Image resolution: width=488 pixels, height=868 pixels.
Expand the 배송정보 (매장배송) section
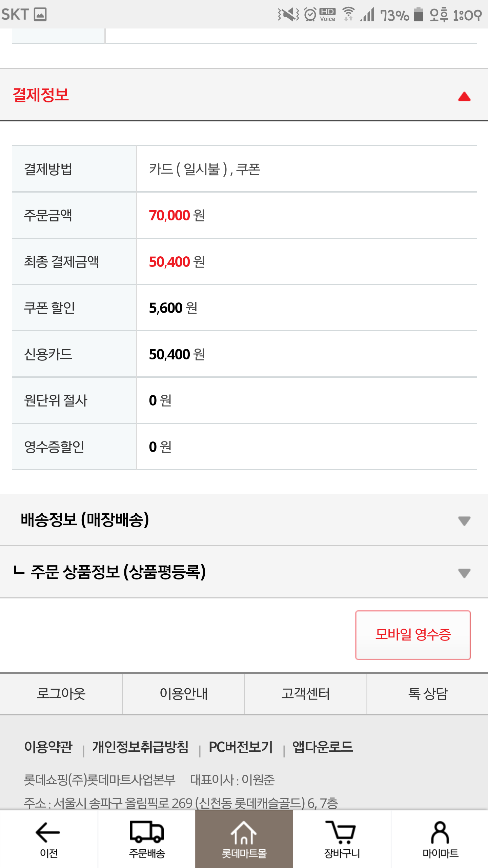[464, 520]
